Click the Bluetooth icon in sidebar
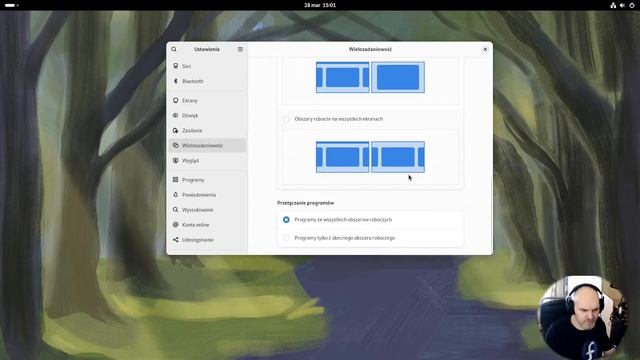The width and height of the screenshot is (640, 360). [176, 81]
